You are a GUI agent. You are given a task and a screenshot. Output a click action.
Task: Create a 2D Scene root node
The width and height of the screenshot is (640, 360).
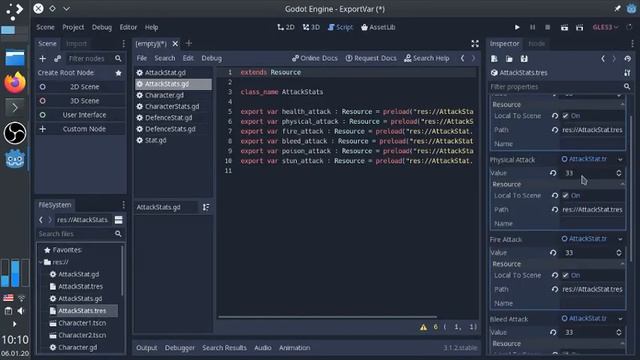[80, 87]
